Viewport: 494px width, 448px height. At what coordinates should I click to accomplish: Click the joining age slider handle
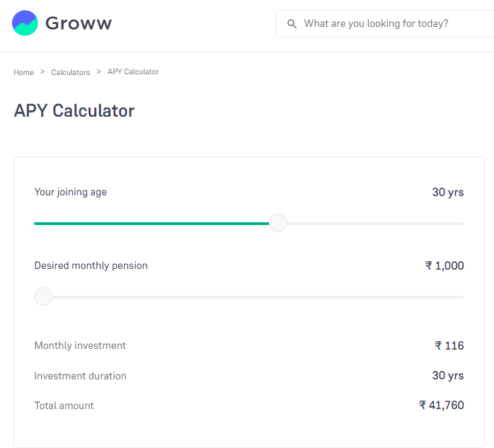point(279,223)
